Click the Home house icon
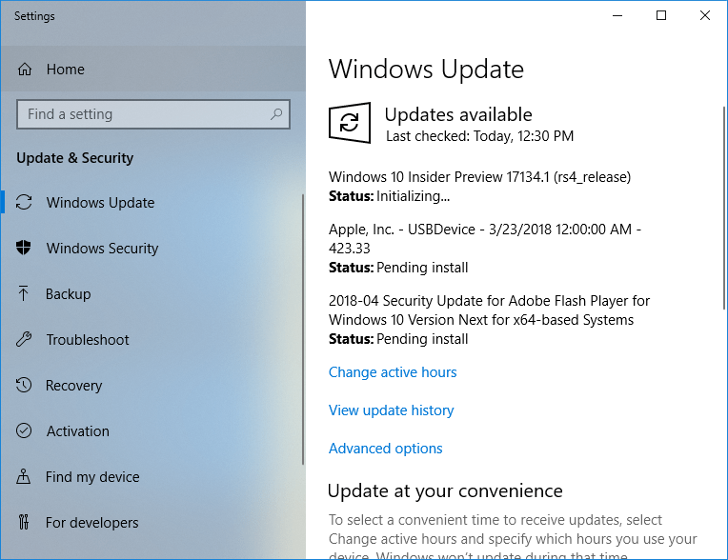 coord(25,70)
